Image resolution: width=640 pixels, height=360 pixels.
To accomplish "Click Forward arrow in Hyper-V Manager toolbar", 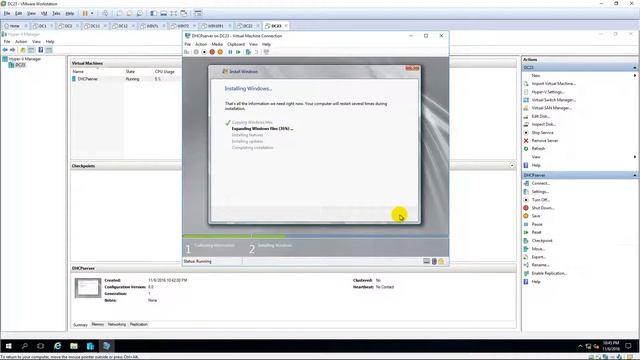I will [13, 50].
